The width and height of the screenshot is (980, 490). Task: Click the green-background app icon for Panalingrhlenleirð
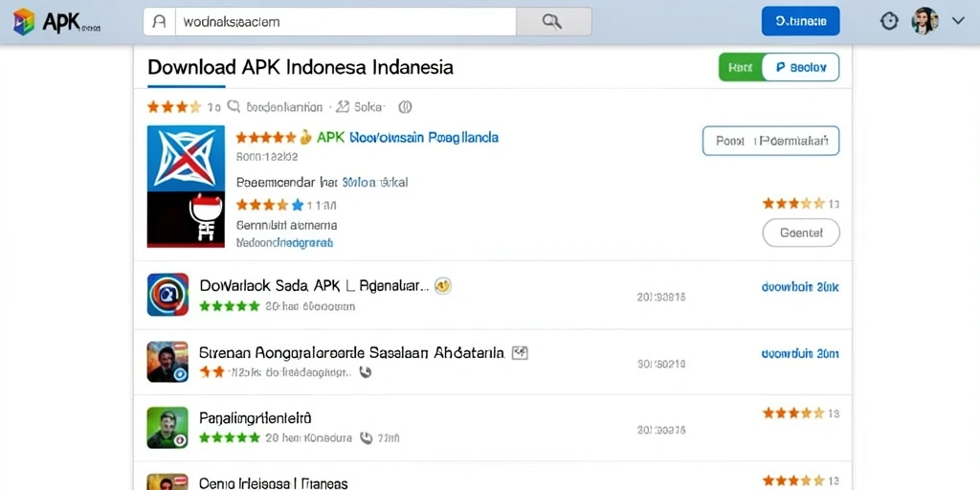point(167,428)
